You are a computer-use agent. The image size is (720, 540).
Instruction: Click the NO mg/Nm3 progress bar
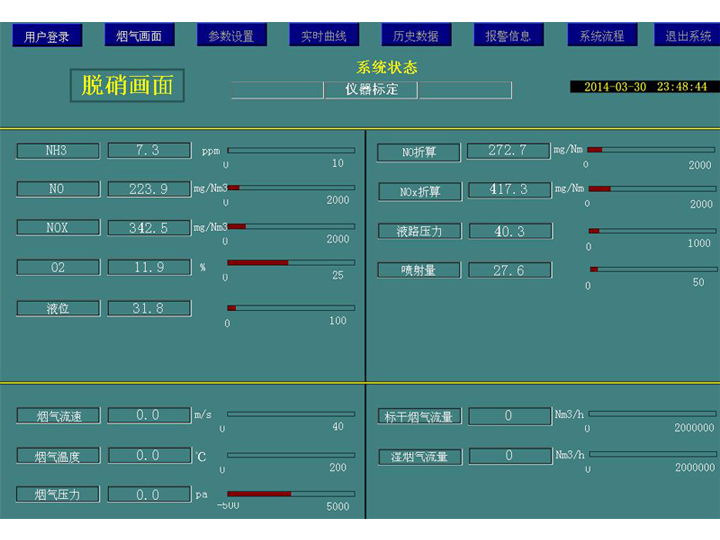pos(291,187)
